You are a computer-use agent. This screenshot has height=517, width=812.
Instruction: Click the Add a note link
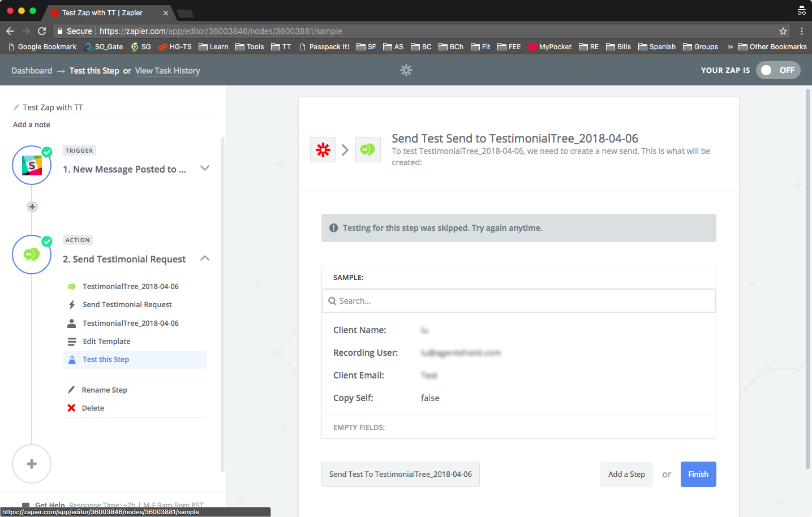[x=32, y=124]
